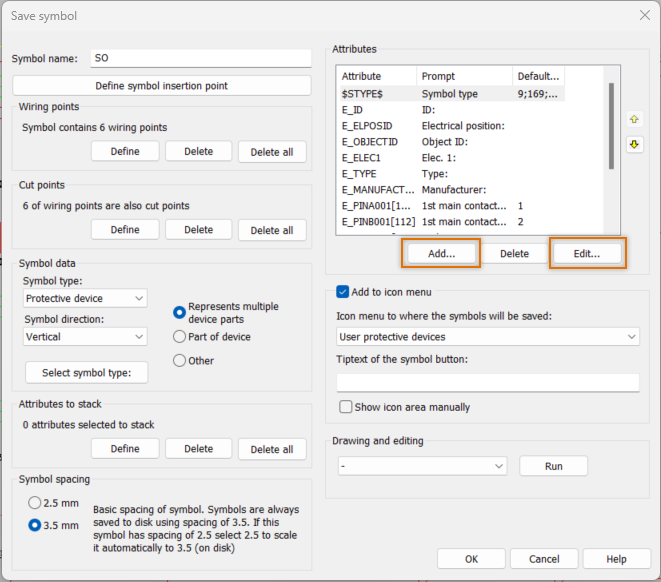The height and width of the screenshot is (582, 661).
Task: Select the E_ELEC1 attribute row
Action: pyautogui.click(x=452, y=158)
